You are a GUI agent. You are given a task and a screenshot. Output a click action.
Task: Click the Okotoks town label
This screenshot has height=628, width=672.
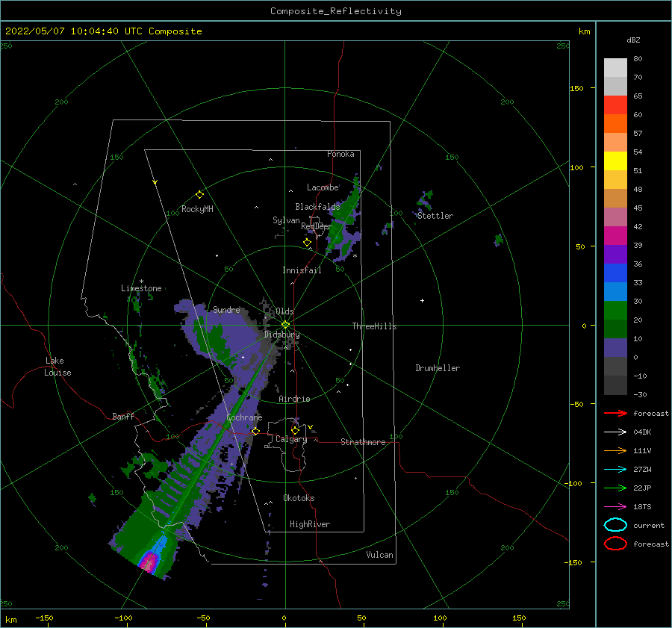tap(299, 498)
